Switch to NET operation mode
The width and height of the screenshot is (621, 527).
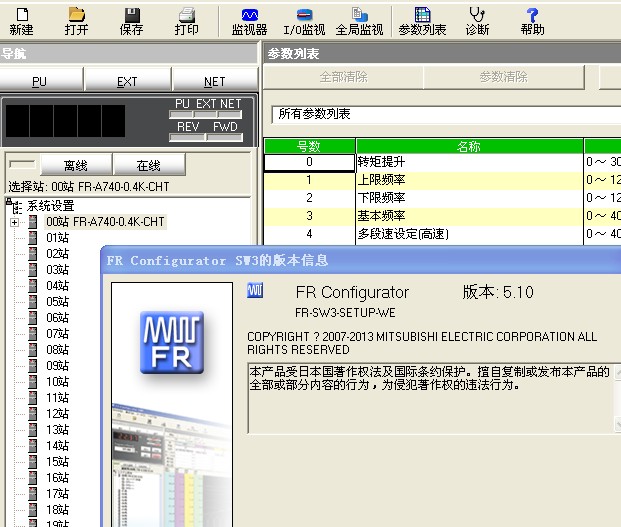click(x=214, y=81)
